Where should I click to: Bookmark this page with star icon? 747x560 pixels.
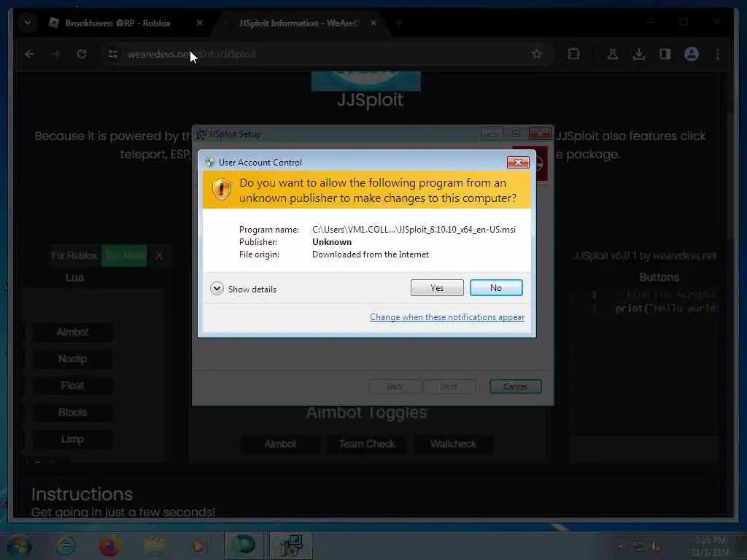pos(537,54)
